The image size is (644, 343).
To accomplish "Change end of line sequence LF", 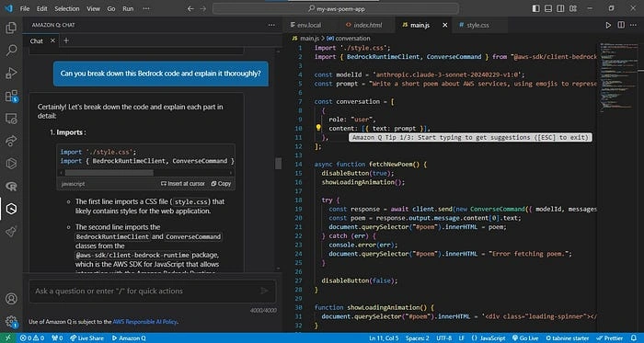I will pos(462,338).
